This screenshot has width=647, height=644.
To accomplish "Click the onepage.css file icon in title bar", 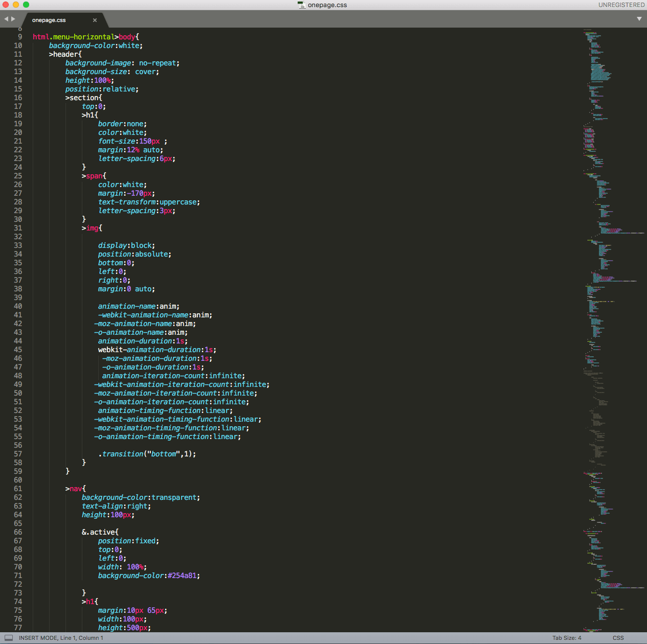I will (301, 5).
